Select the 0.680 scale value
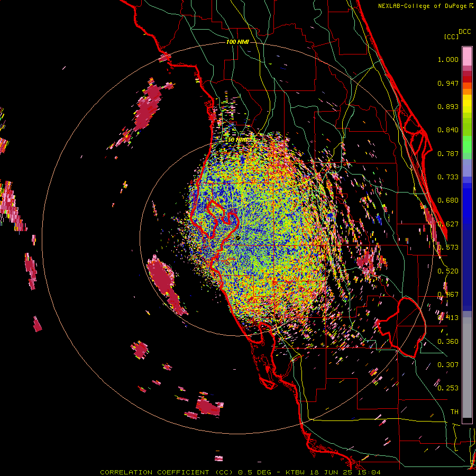Screen dimensions: 476x476 448,200
